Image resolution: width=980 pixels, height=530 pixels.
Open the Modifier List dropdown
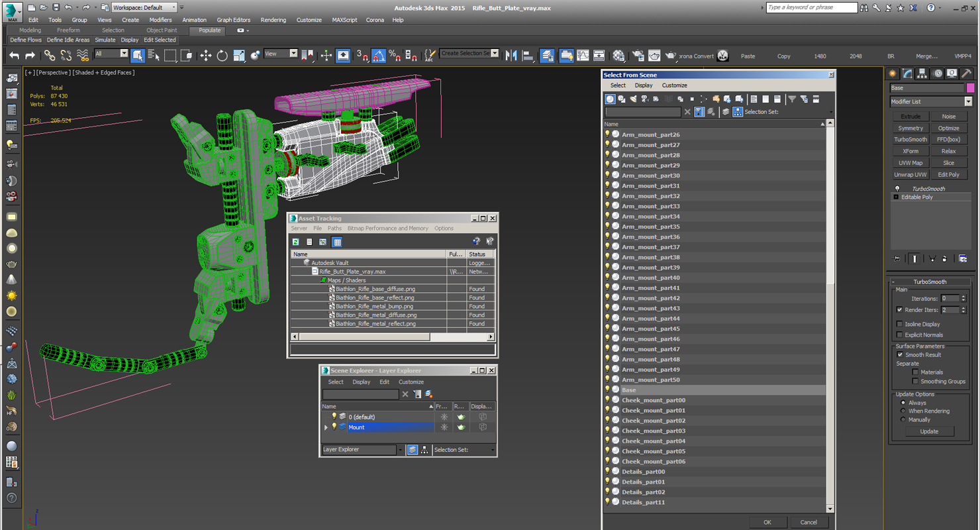[x=968, y=101]
